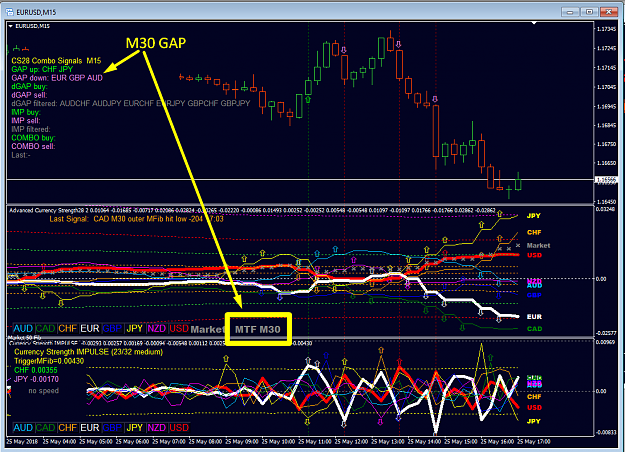This screenshot has width=625, height=452.
Task: Select the 'Last Signal: CAD M30 outer MFib' text
Action: [136, 219]
